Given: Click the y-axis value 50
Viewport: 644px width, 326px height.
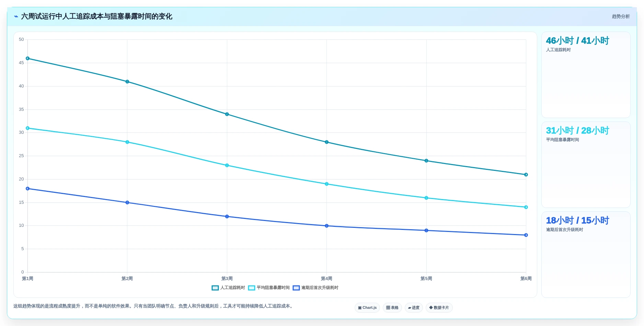Looking at the screenshot, I should pyautogui.click(x=21, y=39).
